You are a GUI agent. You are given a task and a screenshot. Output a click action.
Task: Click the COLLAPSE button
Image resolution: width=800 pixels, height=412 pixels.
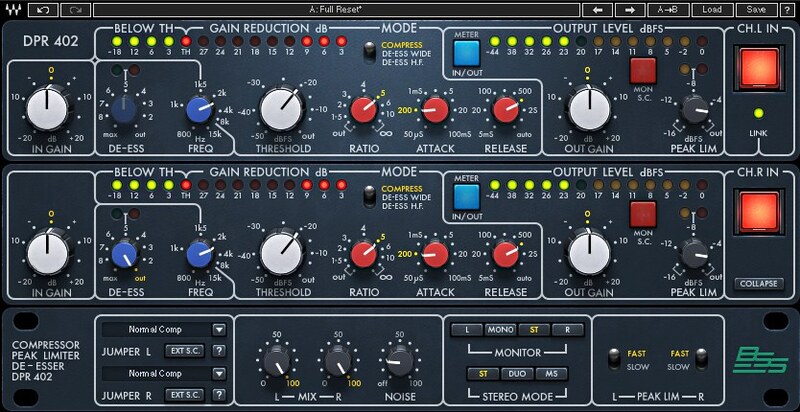point(759,284)
